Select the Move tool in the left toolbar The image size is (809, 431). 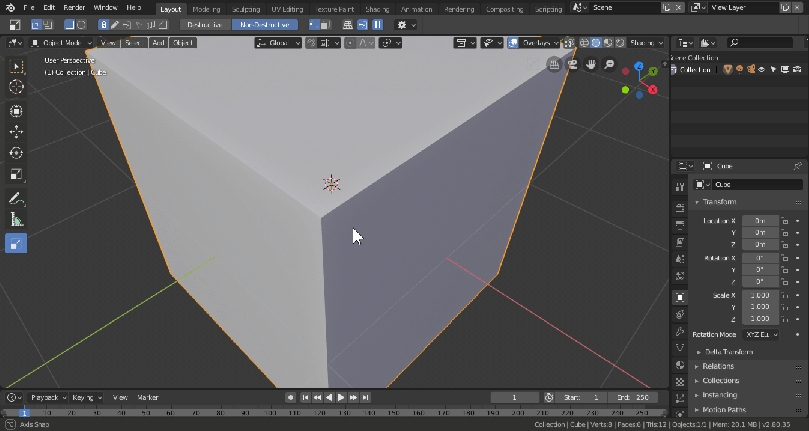[16, 131]
